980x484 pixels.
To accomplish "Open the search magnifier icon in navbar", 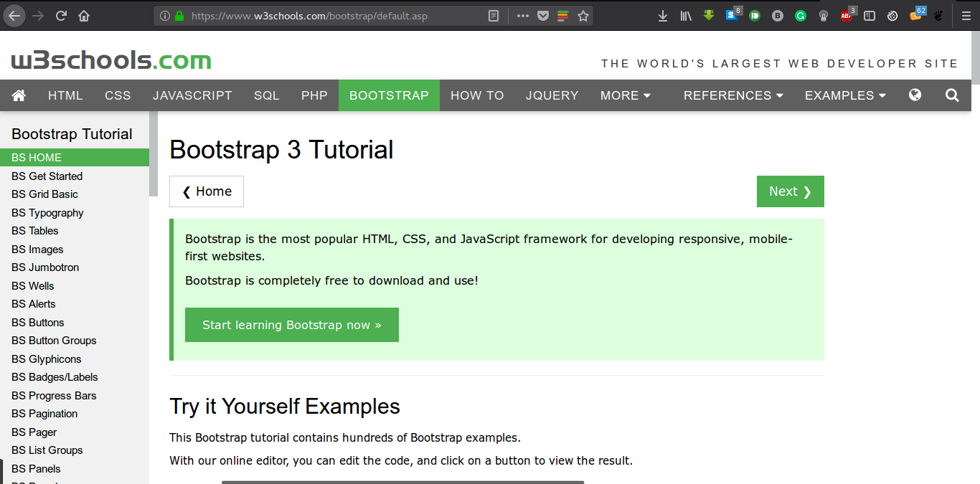I will [x=951, y=95].
